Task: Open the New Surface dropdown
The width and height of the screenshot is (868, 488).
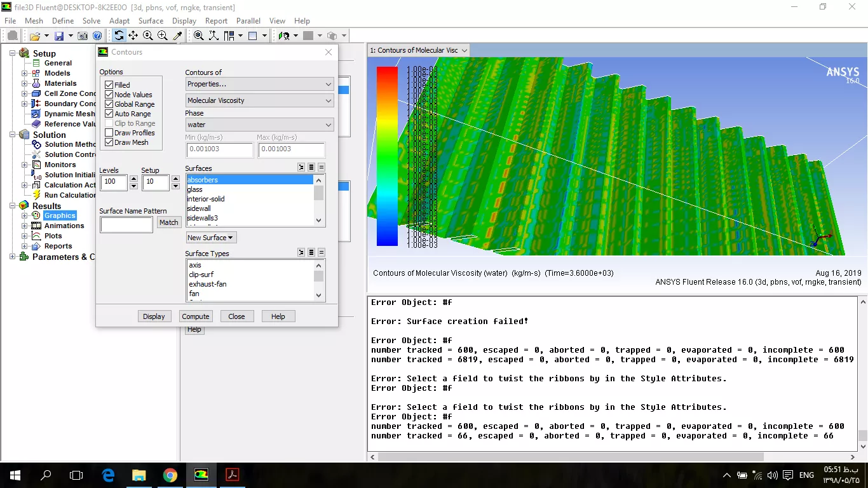Action: pos(211,238)
